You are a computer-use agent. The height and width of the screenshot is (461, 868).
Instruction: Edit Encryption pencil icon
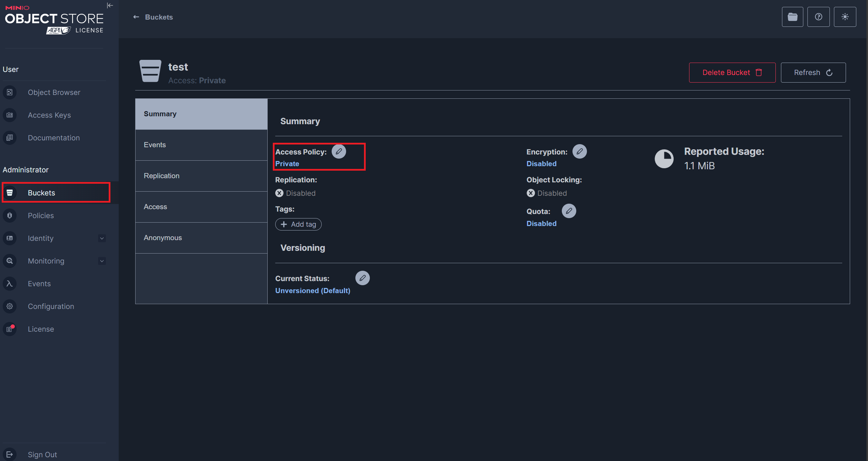[580, 151]
